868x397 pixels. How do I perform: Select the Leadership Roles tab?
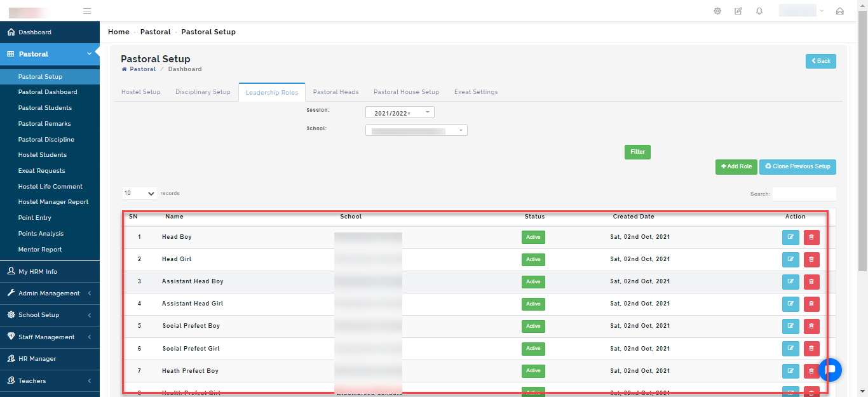[x=272, y=93]
